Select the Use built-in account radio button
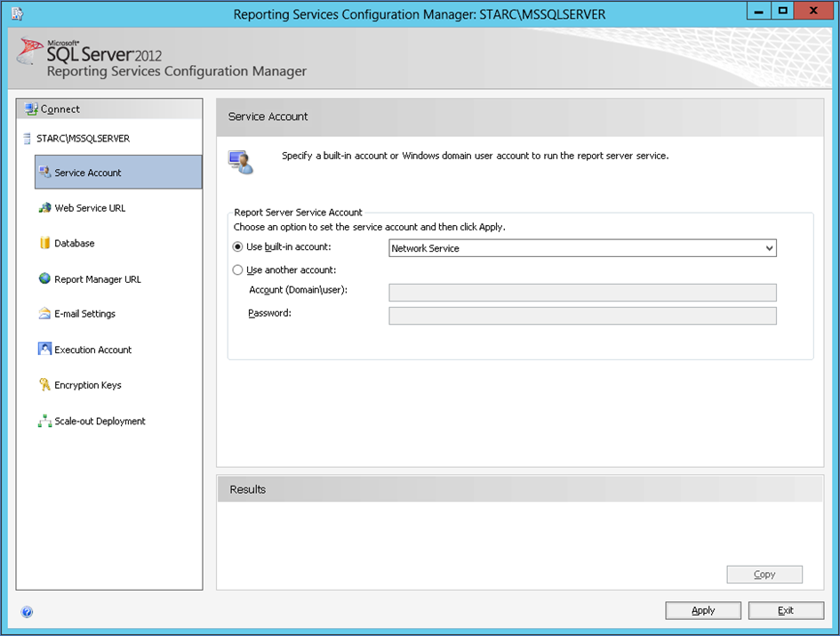This screenshot has width=840, height=636. (238, 246)
